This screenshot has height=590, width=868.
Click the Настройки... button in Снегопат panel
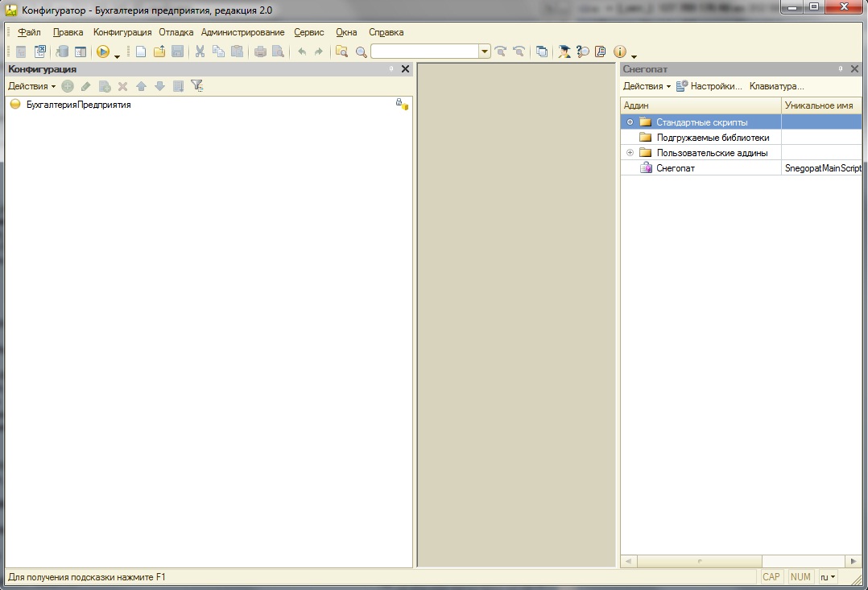[x=709, y=86]
